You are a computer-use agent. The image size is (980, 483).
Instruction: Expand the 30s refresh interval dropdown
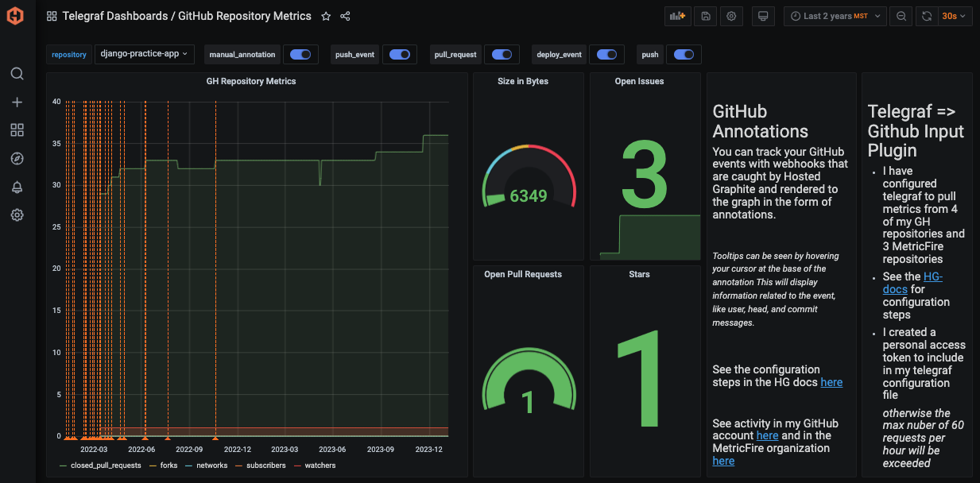(x=955, y=16)
